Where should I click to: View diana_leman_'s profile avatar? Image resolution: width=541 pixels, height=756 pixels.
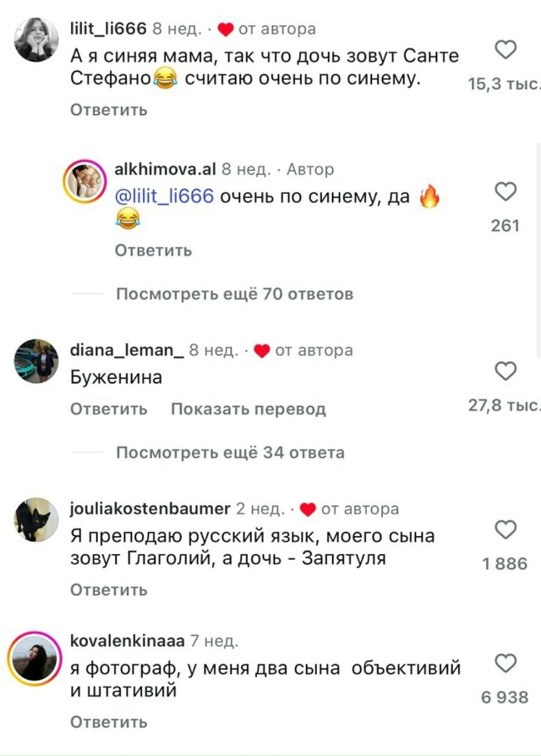tap(36, 361)
